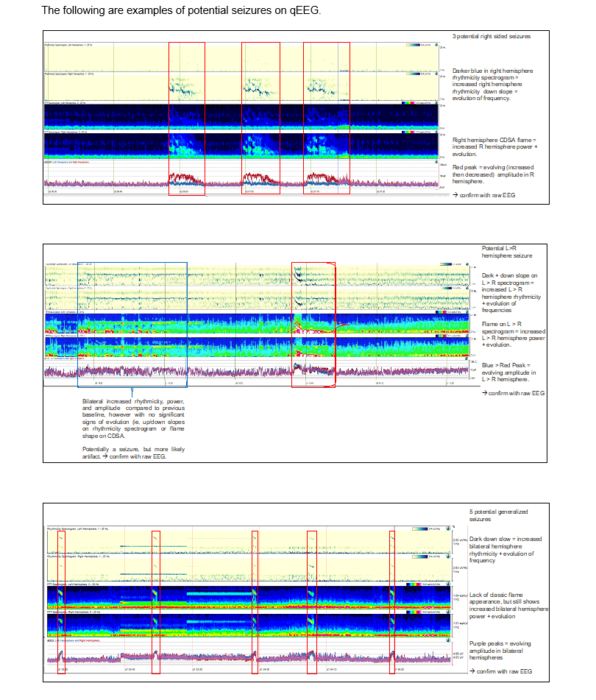
Task: Click the 'Rhythmicity Spectrogram, Left Hemisphere' title in generalized seizures figure
Action: click(77, 528)
